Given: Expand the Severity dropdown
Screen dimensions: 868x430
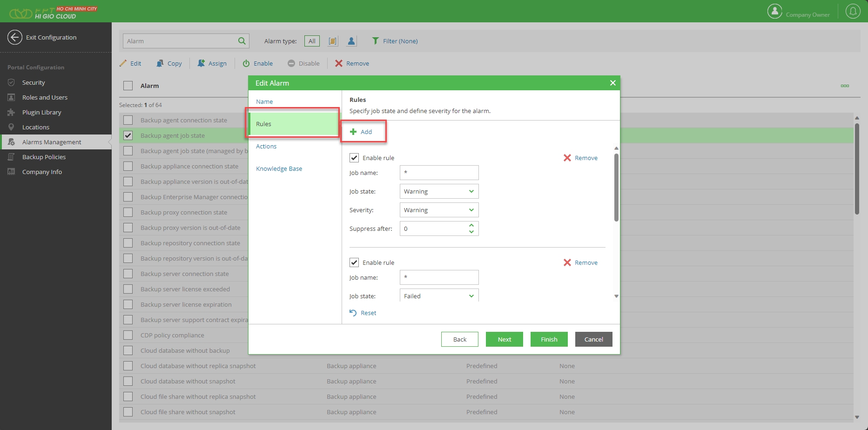Looking at the screenshot, I should tap(439, 210).
